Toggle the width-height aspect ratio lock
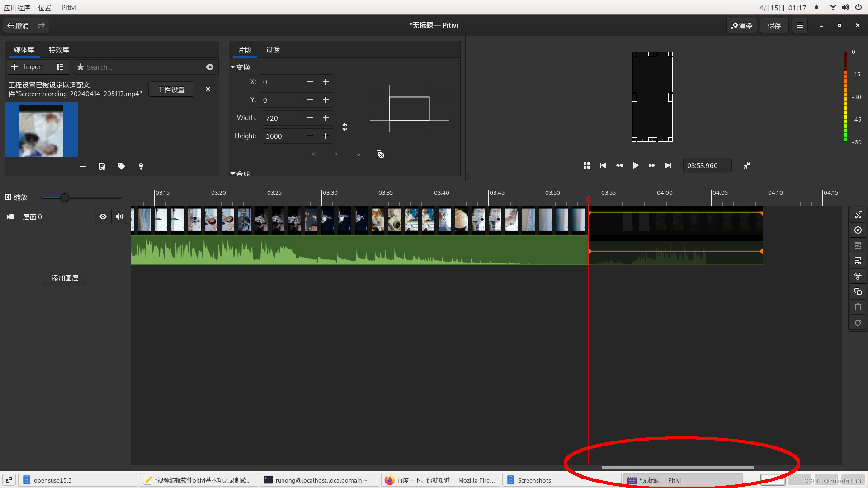 (344, 127)
